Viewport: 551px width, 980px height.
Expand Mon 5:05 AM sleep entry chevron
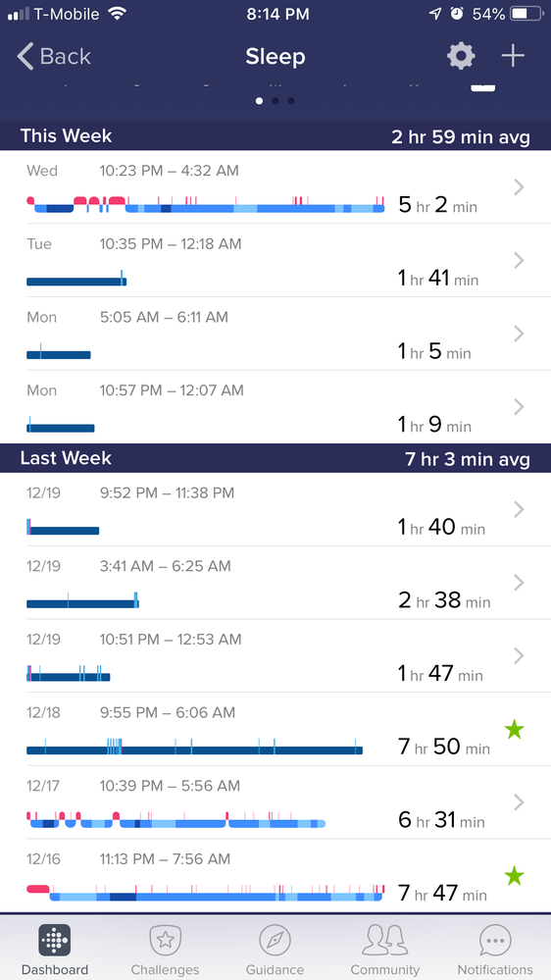(519, 334)
